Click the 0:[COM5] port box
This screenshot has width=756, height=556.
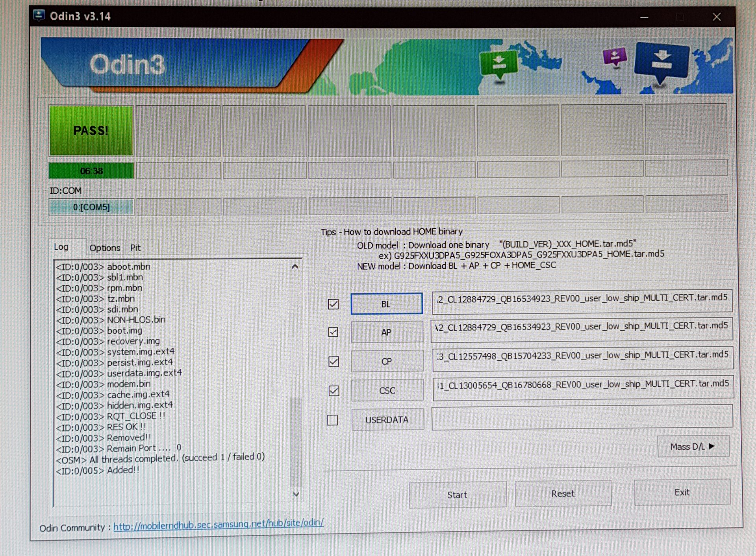(91, 207)
